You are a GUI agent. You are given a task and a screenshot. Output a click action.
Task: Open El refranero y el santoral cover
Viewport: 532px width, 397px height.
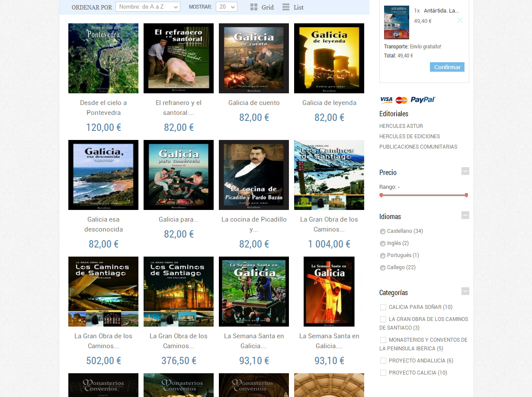[x=179, y=58]
